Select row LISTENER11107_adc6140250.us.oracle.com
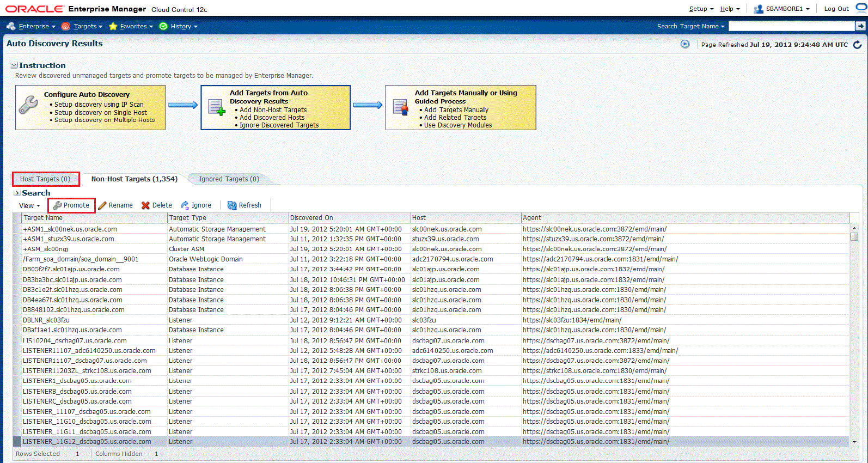This screenshot has width=868, height=463. click(x=431, y=351)
